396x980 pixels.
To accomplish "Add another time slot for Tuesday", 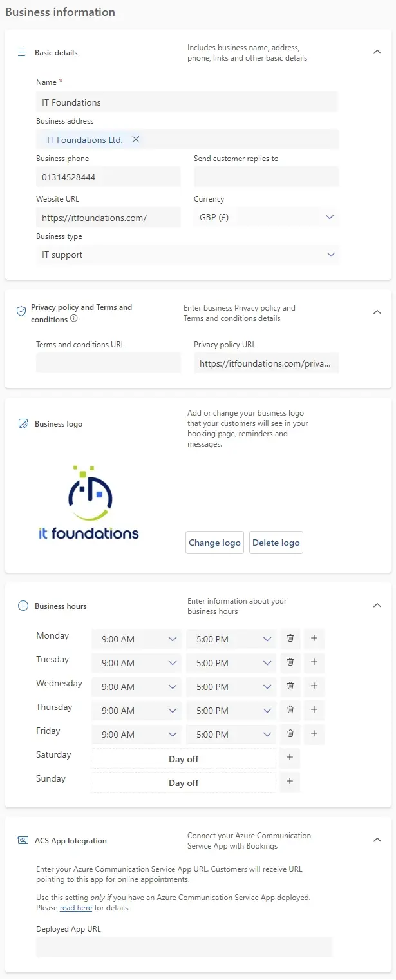I will tap(314, 662).
